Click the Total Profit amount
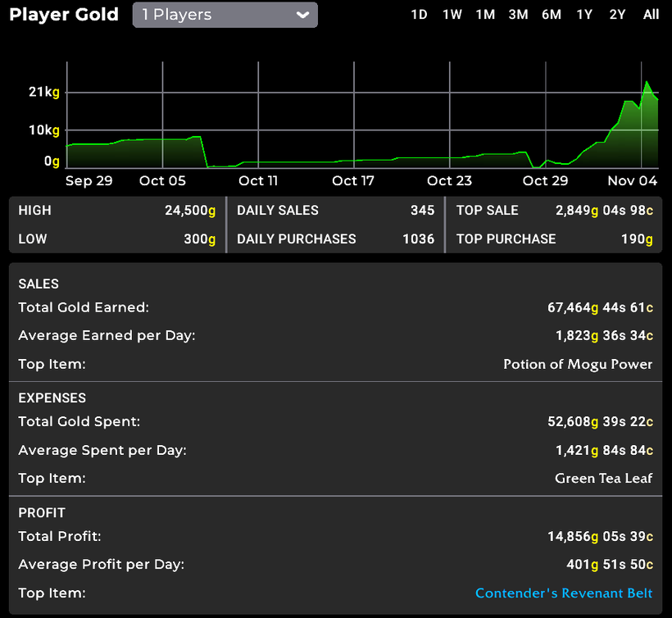The width and height of the screenshot is (672, 618). (600, 536)
